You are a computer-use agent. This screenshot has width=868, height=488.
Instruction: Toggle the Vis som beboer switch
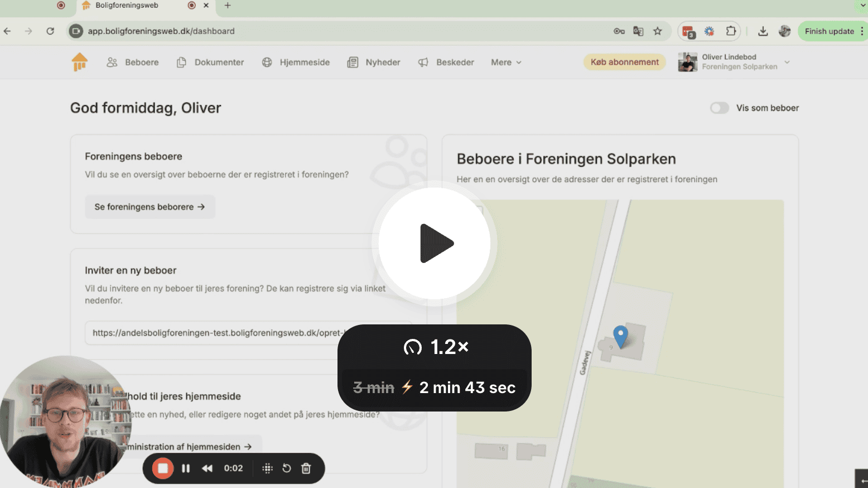[x=719, y=108]
